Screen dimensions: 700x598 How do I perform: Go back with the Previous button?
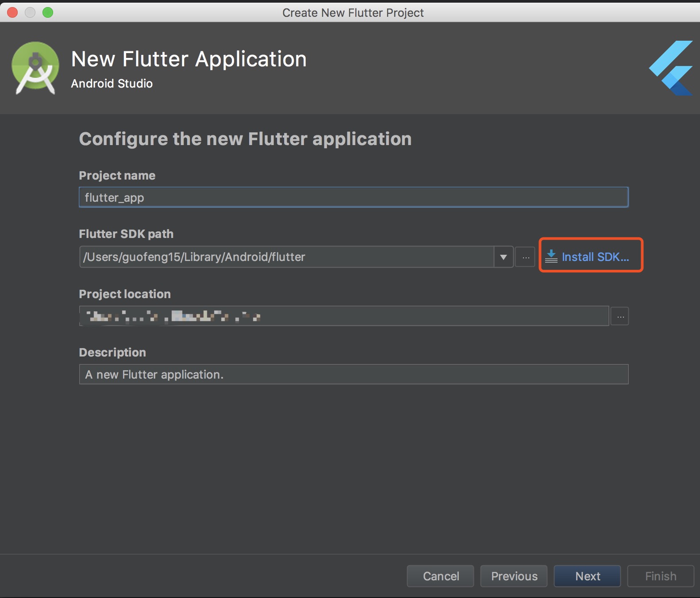tap(514, 576)
